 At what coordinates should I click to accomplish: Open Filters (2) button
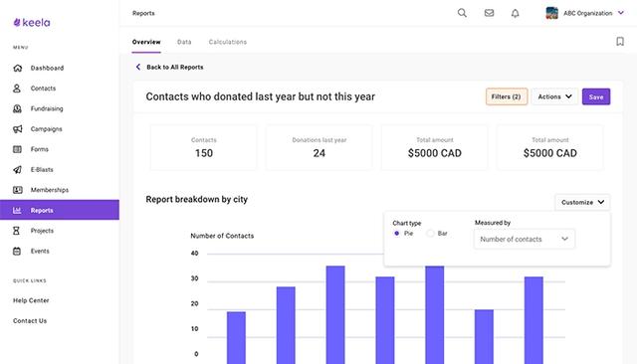pos(507,96)
